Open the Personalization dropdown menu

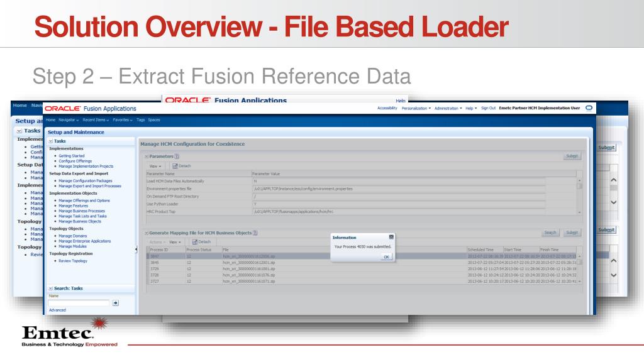(416, 108)
